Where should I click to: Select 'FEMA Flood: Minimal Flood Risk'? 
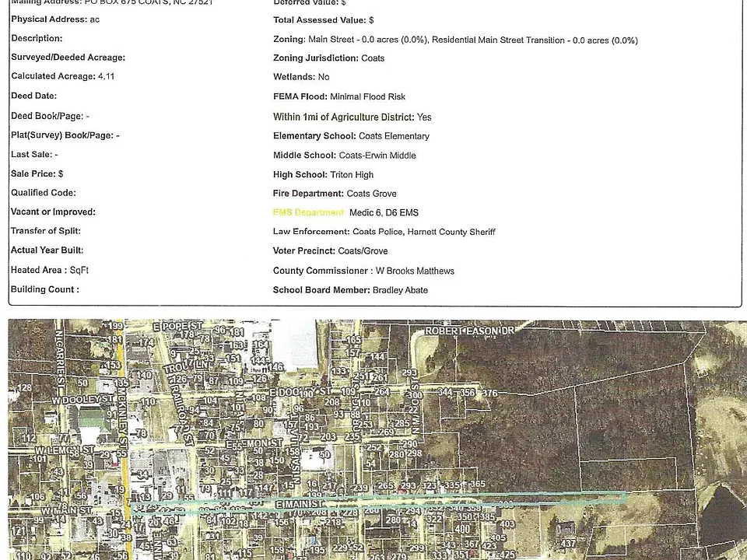click(x=339, y=96)
